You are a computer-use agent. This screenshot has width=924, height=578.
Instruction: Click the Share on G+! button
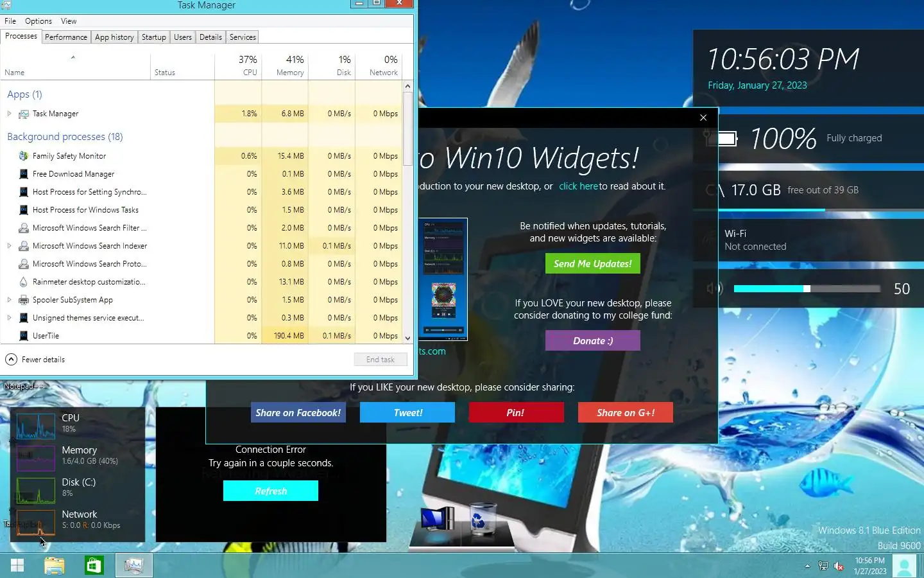626,413
